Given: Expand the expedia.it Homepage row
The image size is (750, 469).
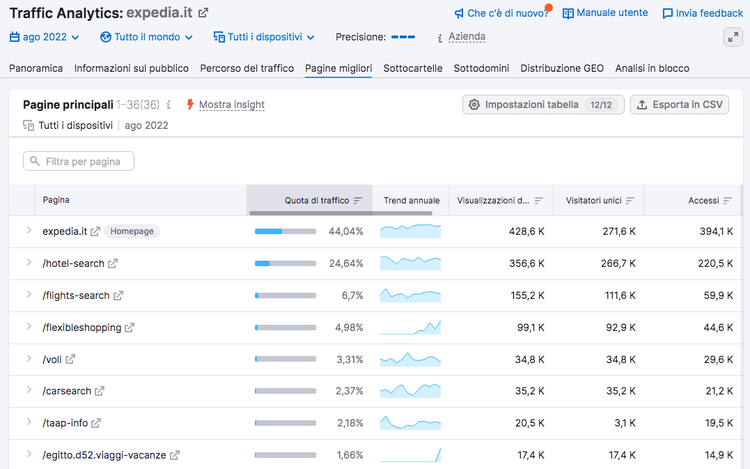Looking at the screenshot, I should [29, 230].
